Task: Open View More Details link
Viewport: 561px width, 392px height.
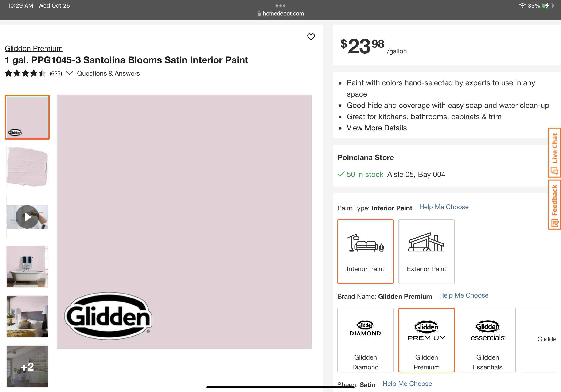Action: [x=376, y=128]
